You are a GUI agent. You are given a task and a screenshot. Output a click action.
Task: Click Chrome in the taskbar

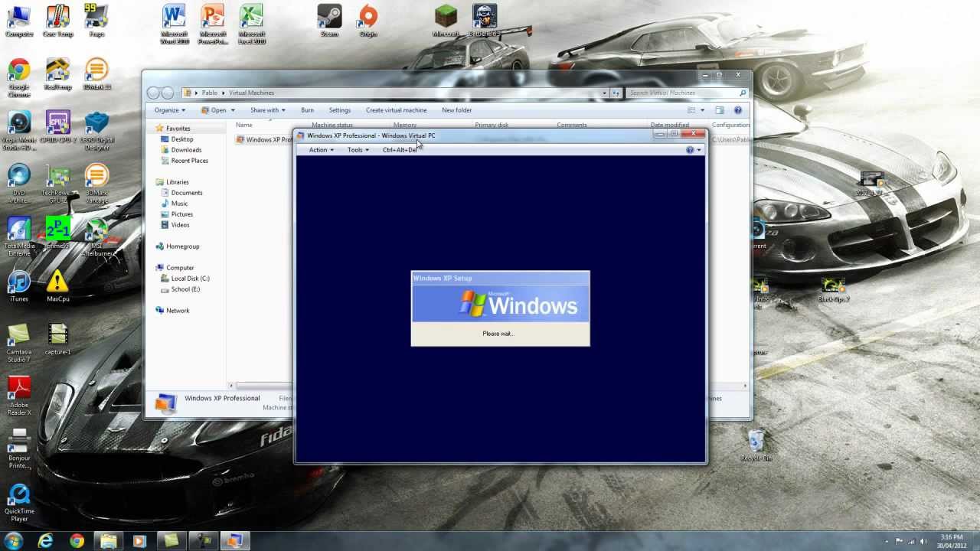(77, 541)
